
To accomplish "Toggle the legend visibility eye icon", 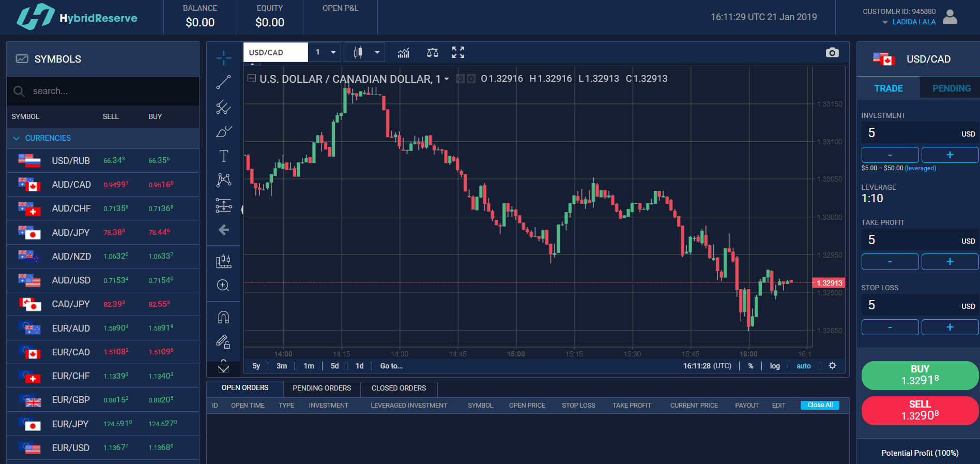I will (461, 79).
